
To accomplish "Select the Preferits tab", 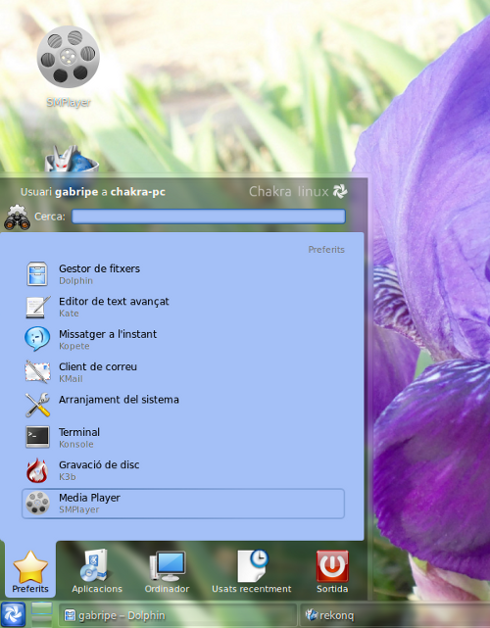I will point(30,572).
